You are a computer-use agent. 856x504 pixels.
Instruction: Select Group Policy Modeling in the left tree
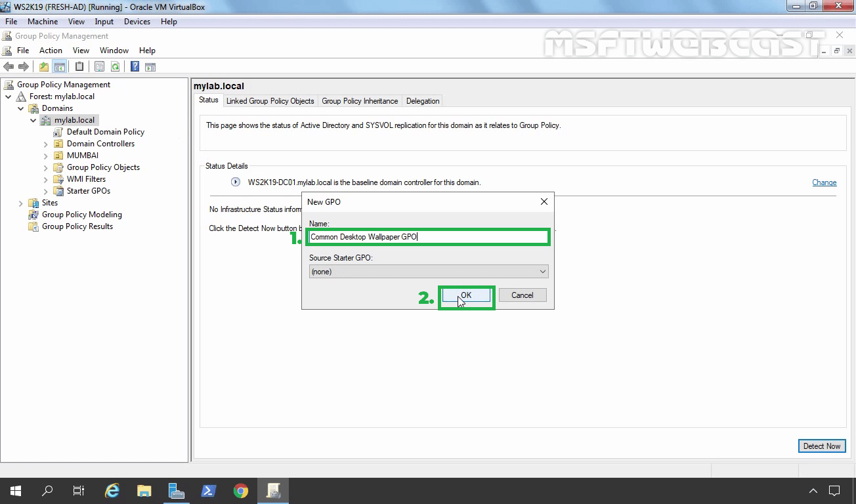tap(81, 214)
